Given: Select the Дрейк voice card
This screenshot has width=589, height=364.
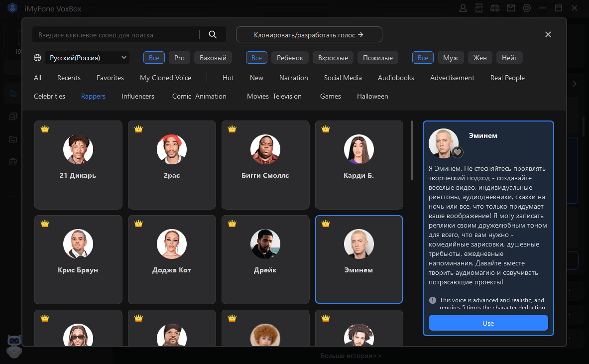Looking at the screenshot, I should (265, 259).
